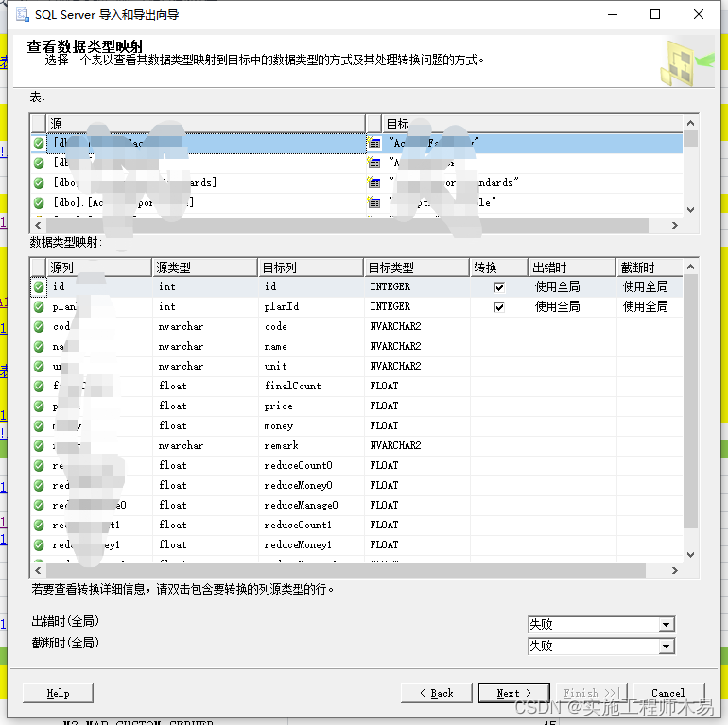Click the green status icon in the planId row

click(39, 307)
